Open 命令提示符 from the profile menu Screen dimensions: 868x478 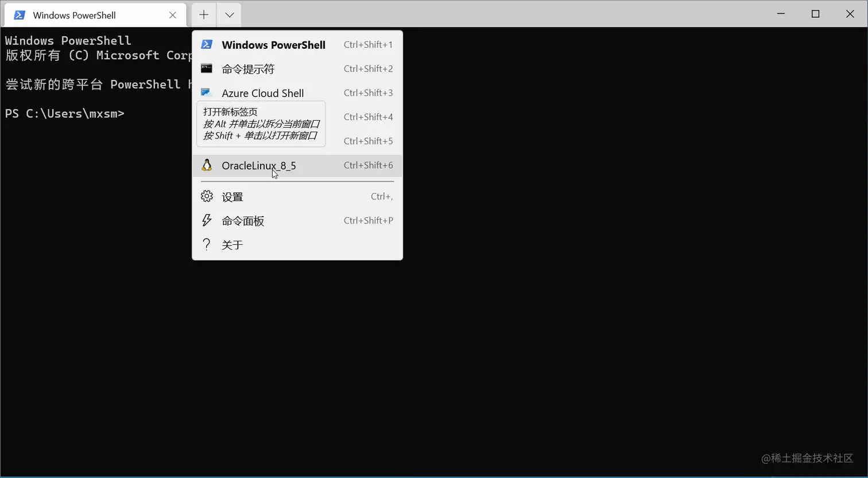click(248, 69)
